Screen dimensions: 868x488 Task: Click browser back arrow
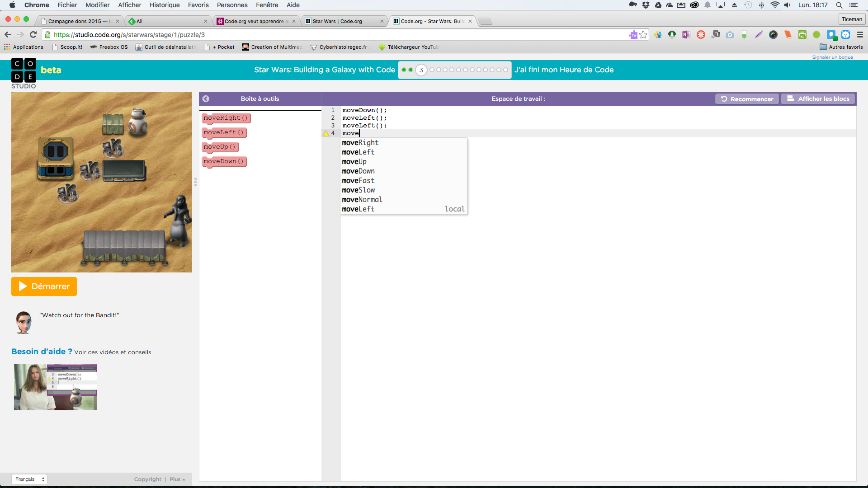(x=8, y=34)
